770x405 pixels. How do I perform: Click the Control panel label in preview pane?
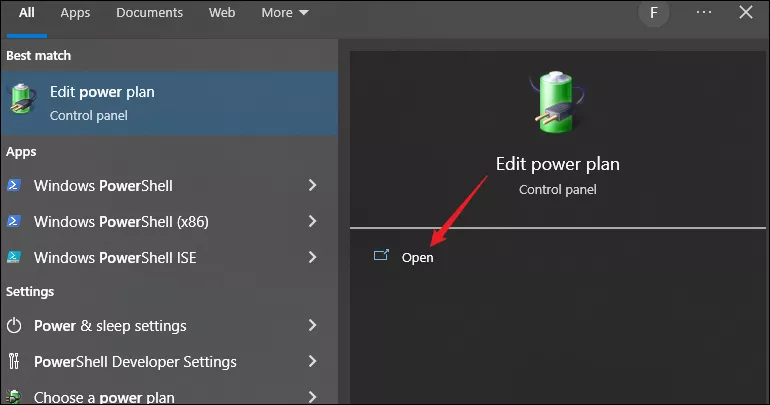coord(557,189)
